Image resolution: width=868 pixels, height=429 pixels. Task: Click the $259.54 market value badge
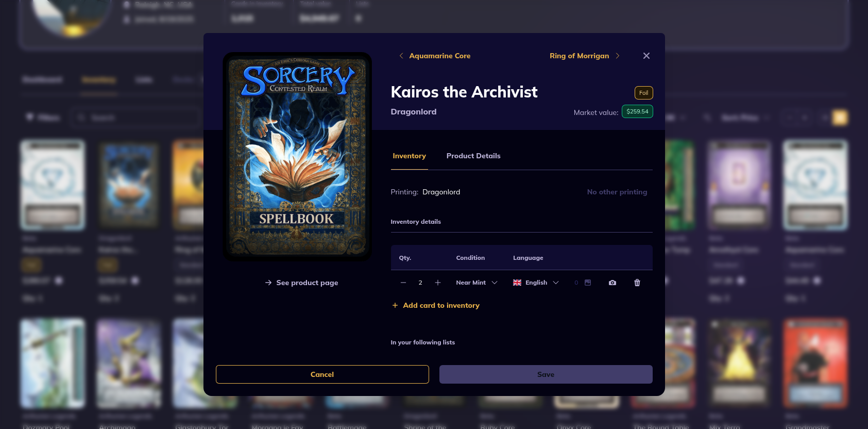[637, 111]
